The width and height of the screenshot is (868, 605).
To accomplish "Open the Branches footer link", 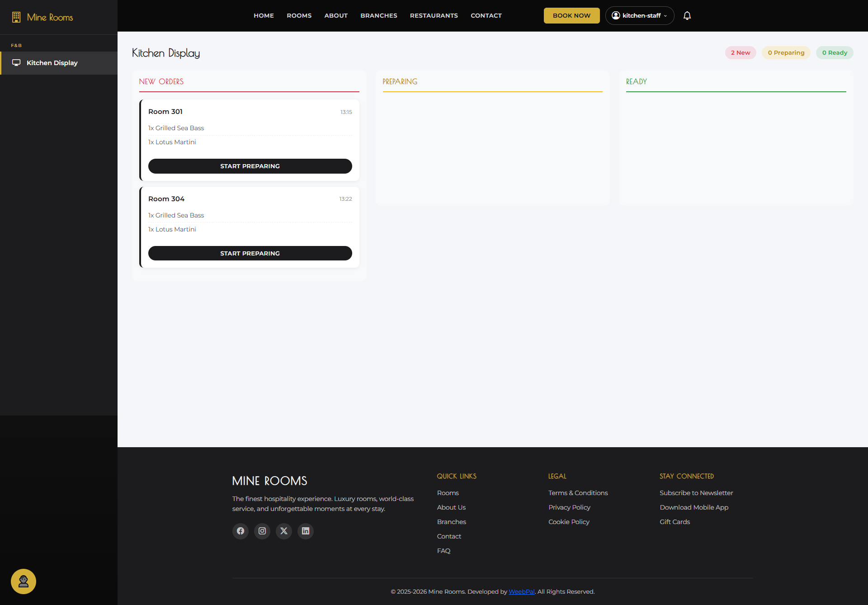I will tap(451, 522).
